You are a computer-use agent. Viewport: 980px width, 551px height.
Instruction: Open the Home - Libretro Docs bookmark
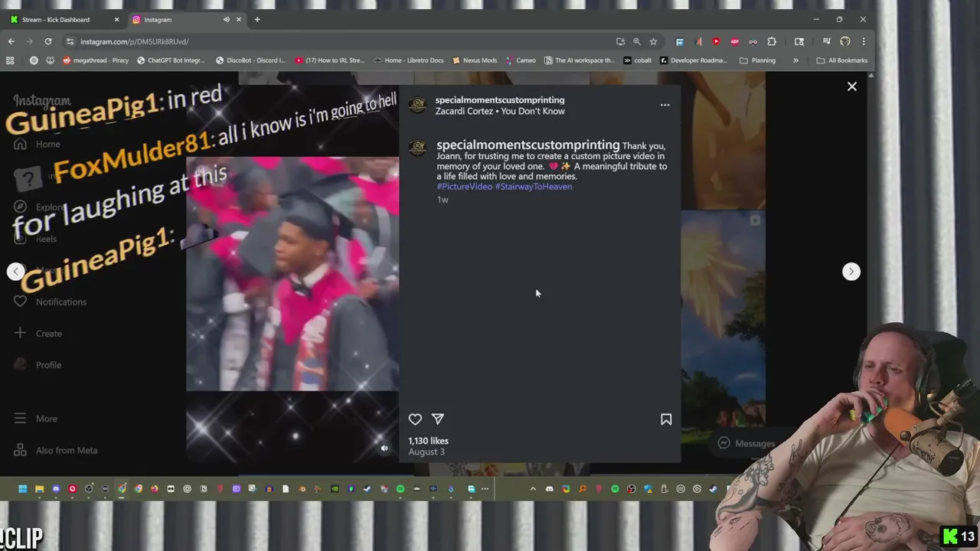408,60
